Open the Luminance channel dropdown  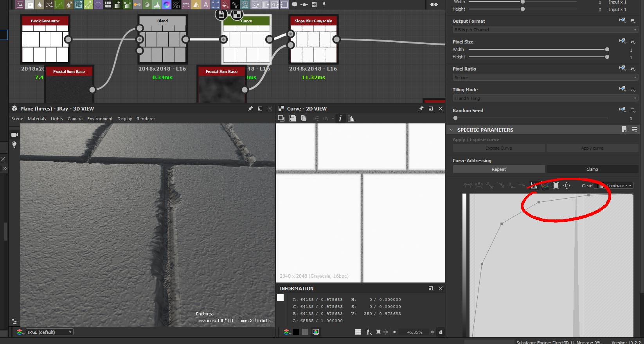click(x=614, y=186)
